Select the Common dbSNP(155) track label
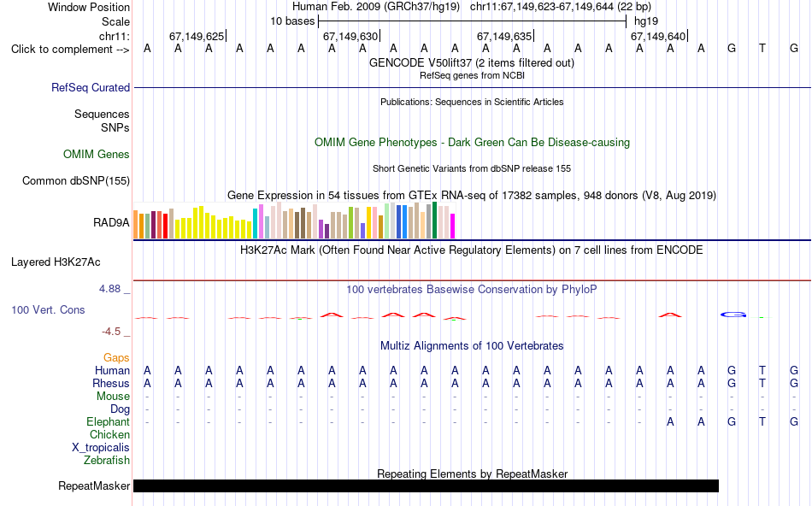812x506 pixels. point(75,180)
